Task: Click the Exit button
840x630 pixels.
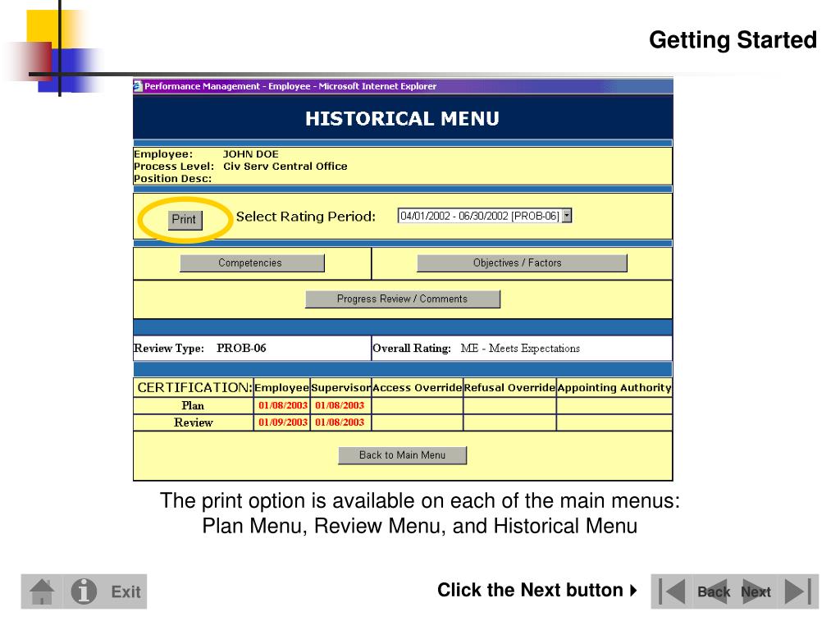Action: click(x=126, y=592)
